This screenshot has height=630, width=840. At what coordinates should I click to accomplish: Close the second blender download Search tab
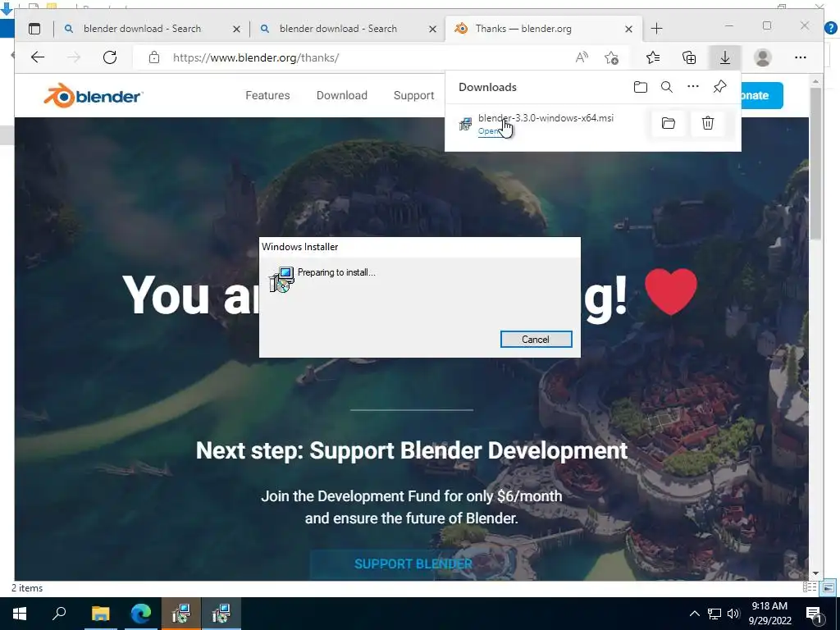pos(432,29)
